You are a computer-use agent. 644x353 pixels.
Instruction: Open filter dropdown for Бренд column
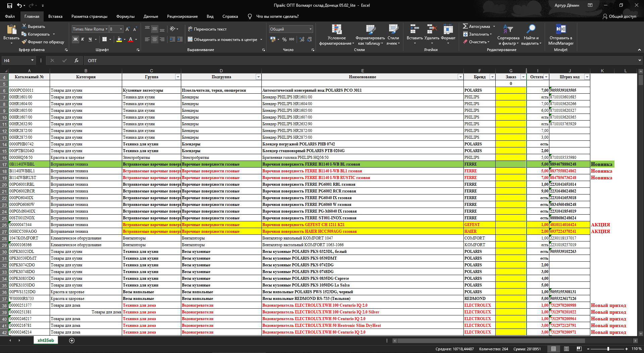coord(492,77)
